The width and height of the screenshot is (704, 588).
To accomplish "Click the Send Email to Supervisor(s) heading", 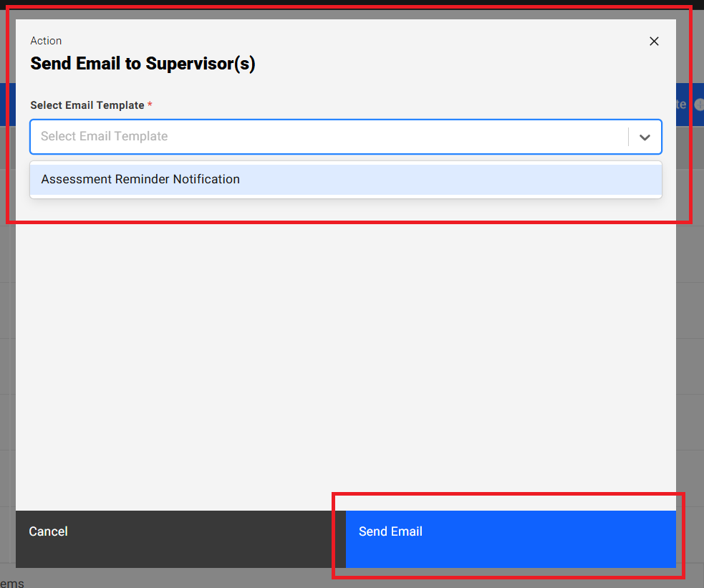I will coord(143,64).
